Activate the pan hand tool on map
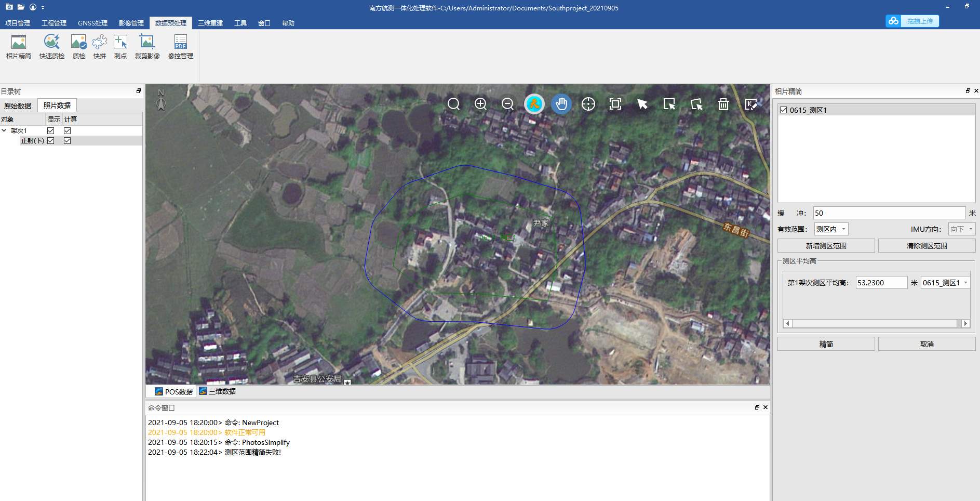Image resolution: width=980 pixels, height=501 pixels. coord(561,104)
